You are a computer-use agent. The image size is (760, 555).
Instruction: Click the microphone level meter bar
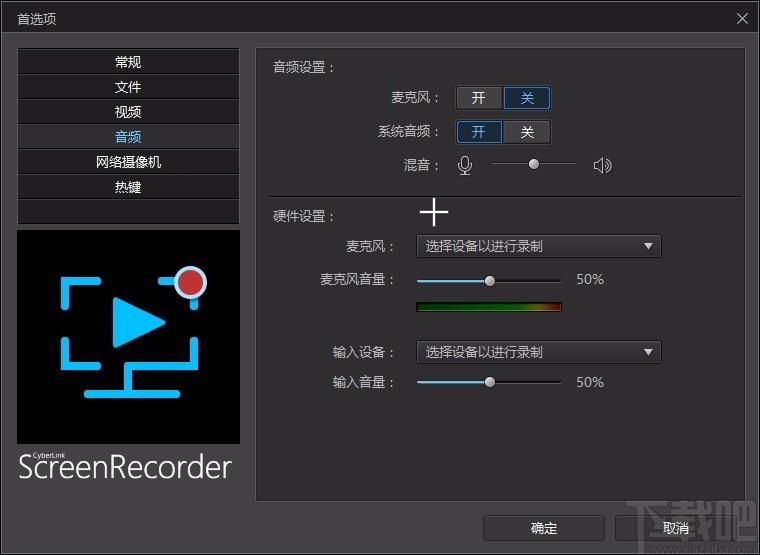click(489, 307)
